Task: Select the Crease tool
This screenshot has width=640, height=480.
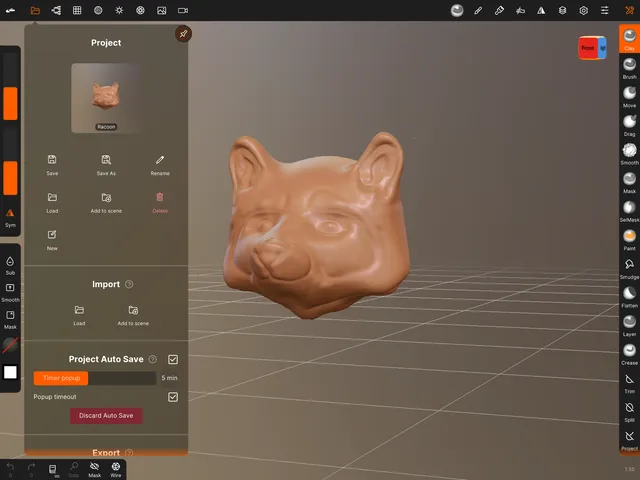Action: (x=629, y=354)
